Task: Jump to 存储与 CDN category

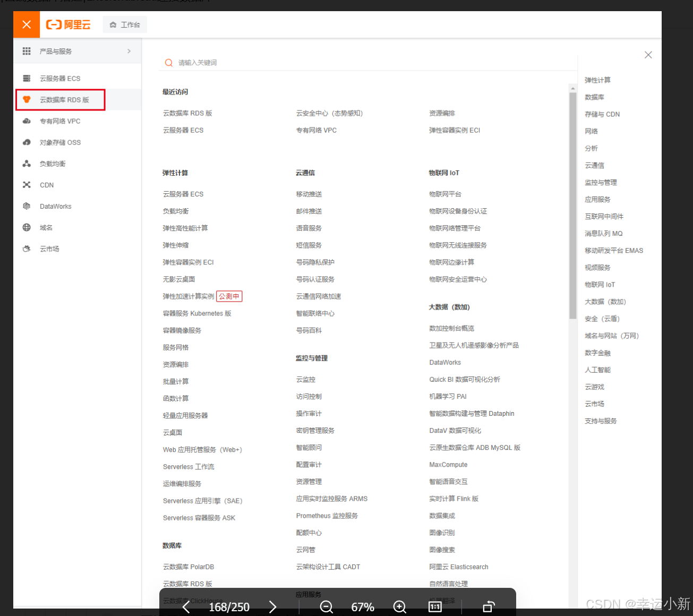Action: [x=602, y=114]
